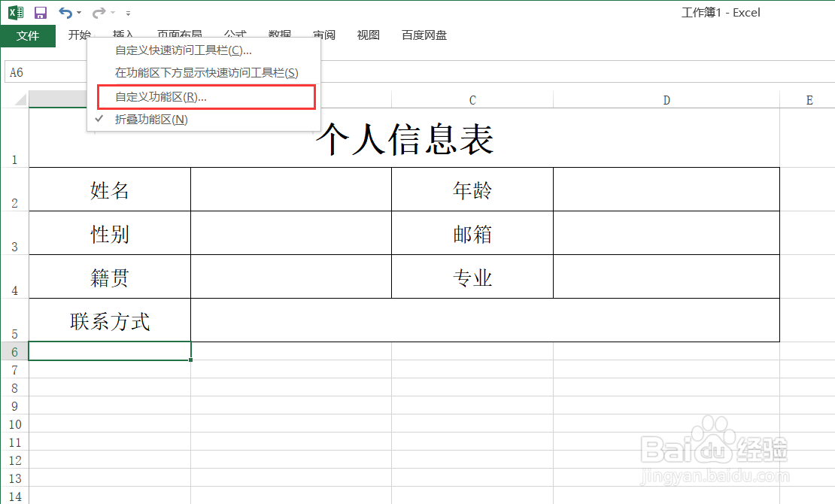Select row 9 header
The height and width of the screenshot is (504, 835).
(x=14, y=406)
